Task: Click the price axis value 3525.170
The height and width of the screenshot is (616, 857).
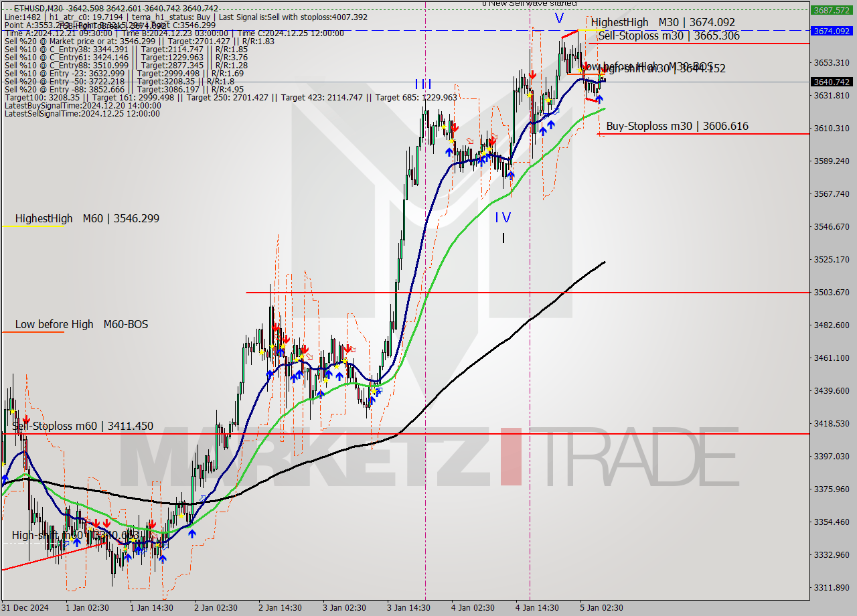Action: (831, 259)
